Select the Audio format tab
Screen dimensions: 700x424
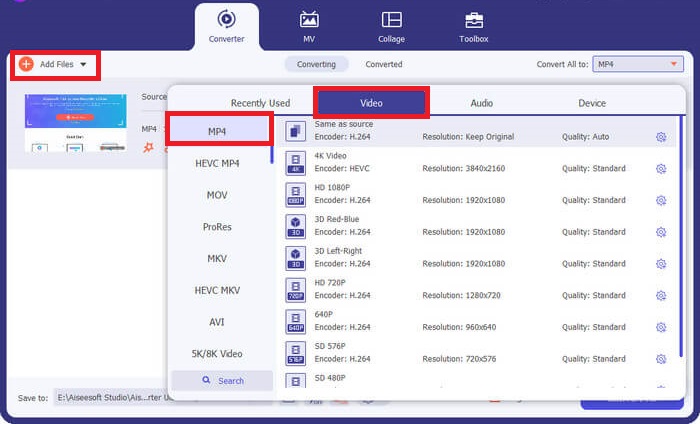[482, 103]
